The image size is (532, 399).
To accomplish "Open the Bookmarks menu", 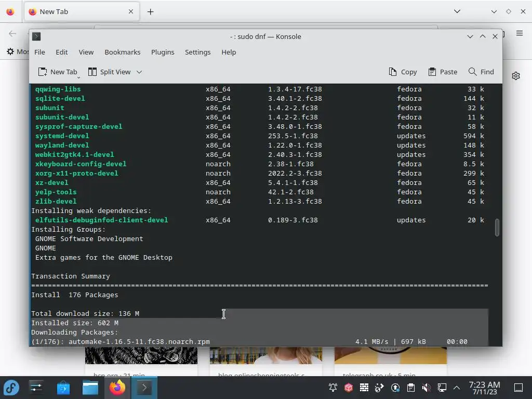I will 123,52.
